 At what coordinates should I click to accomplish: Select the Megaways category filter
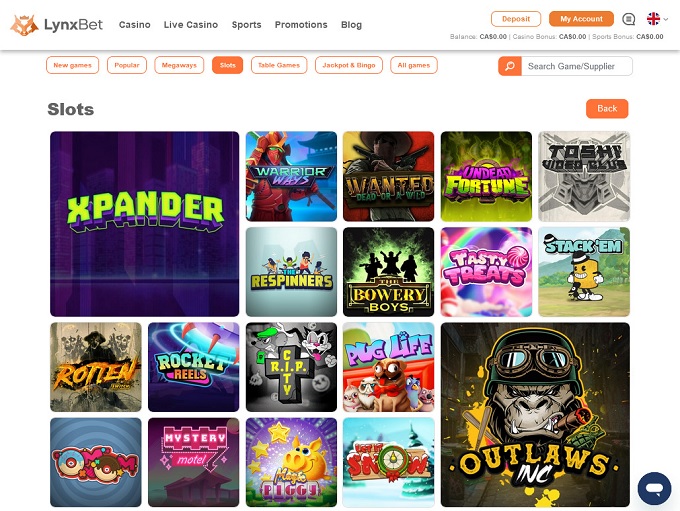coord(179,65)
